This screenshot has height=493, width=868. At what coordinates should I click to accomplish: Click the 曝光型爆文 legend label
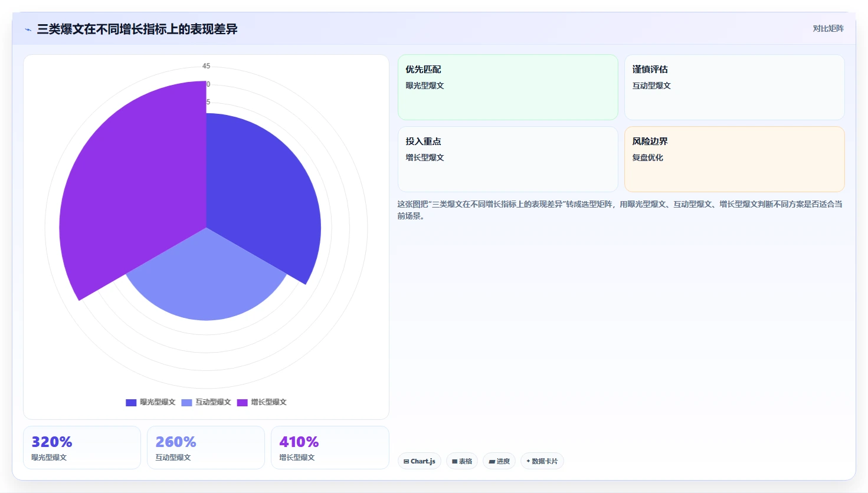click(x=158, y=402)
